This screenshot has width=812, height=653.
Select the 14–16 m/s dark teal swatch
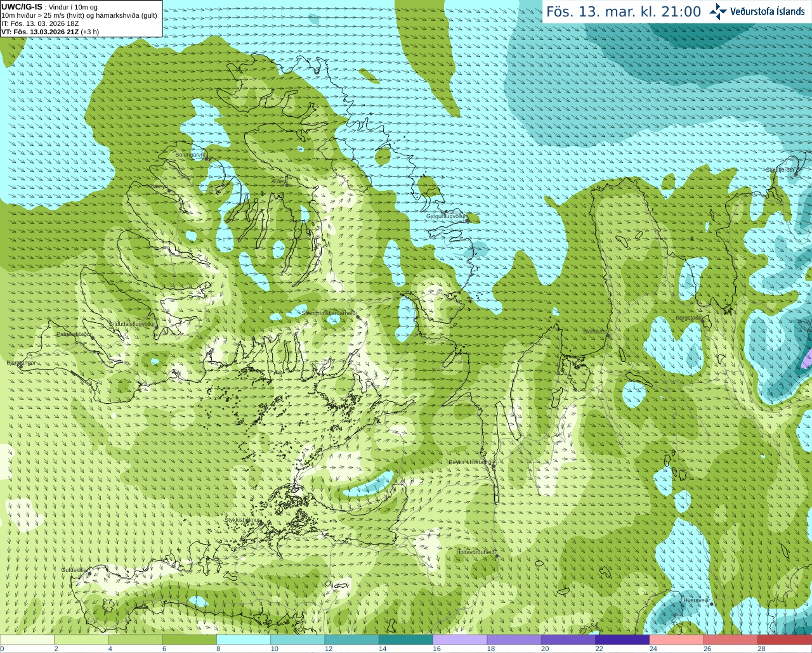tap(406, 640)
